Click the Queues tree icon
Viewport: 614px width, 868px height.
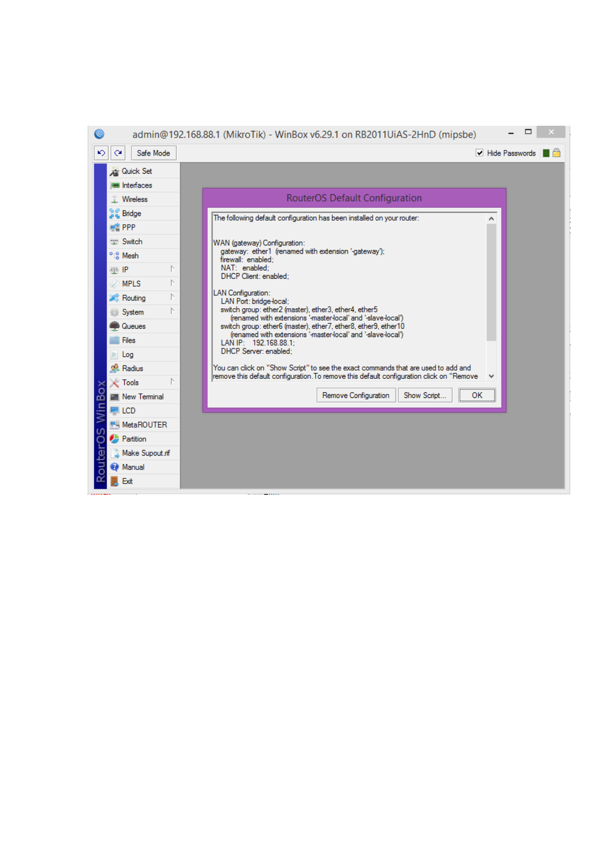pyautogui.click(x=114, y=326)
